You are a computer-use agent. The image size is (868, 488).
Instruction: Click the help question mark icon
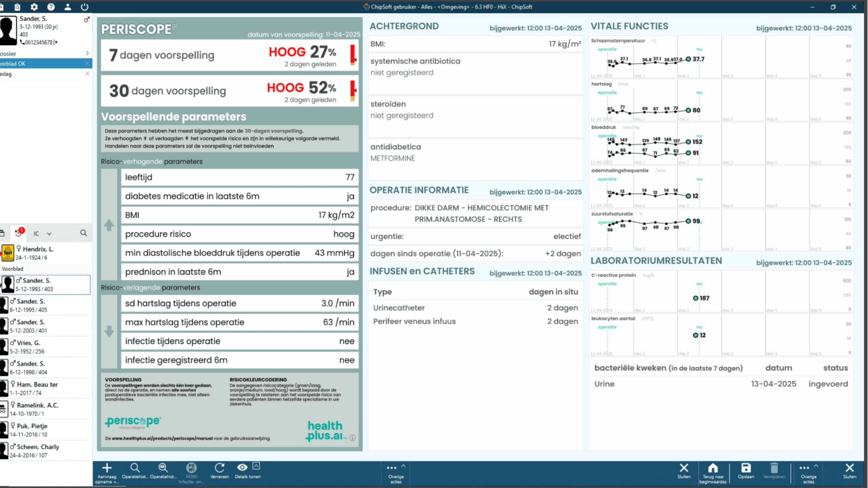tap(51, 7)
